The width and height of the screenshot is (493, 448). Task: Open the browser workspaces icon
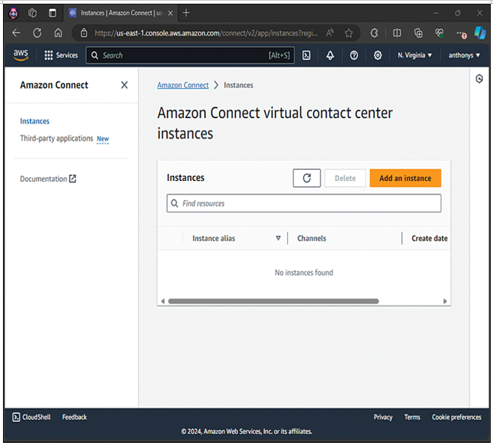coord(33,13)
